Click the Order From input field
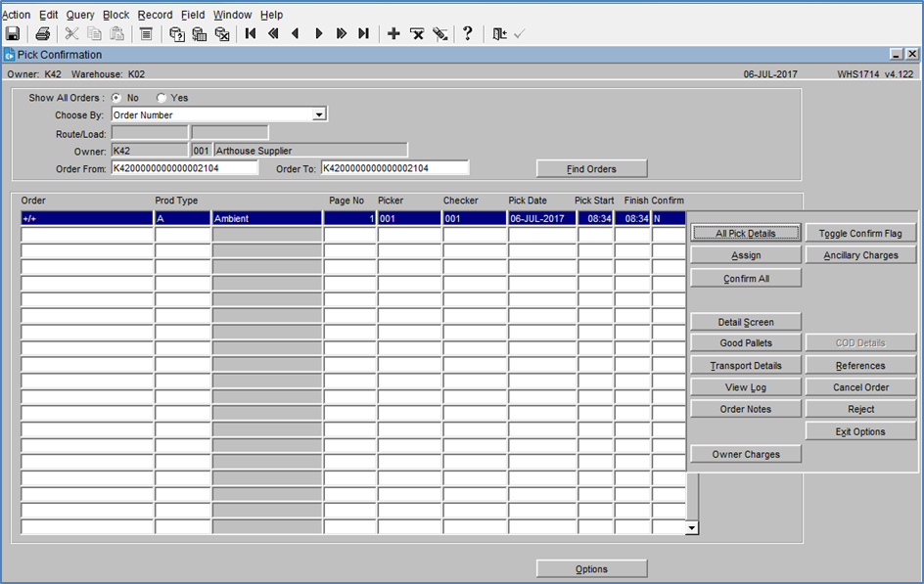The width and height of the screenshot is (924, 584). tap(184, 168)
